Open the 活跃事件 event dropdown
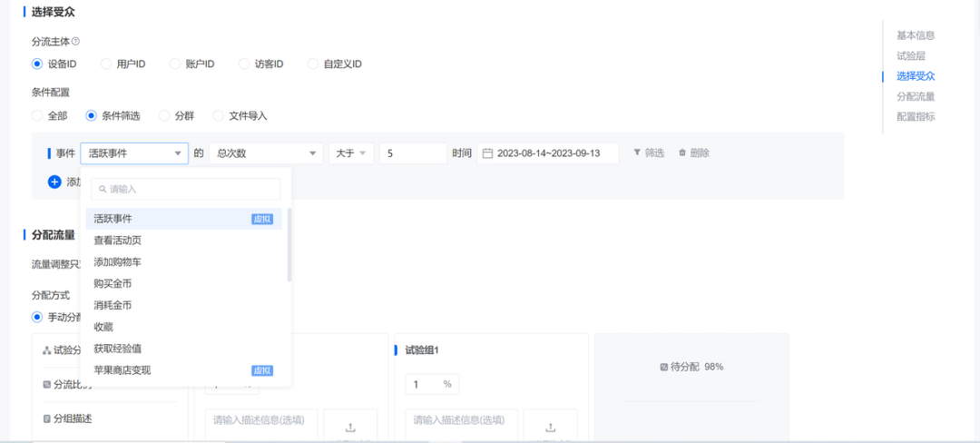980x443 pixels. click(x=134, y=153)
